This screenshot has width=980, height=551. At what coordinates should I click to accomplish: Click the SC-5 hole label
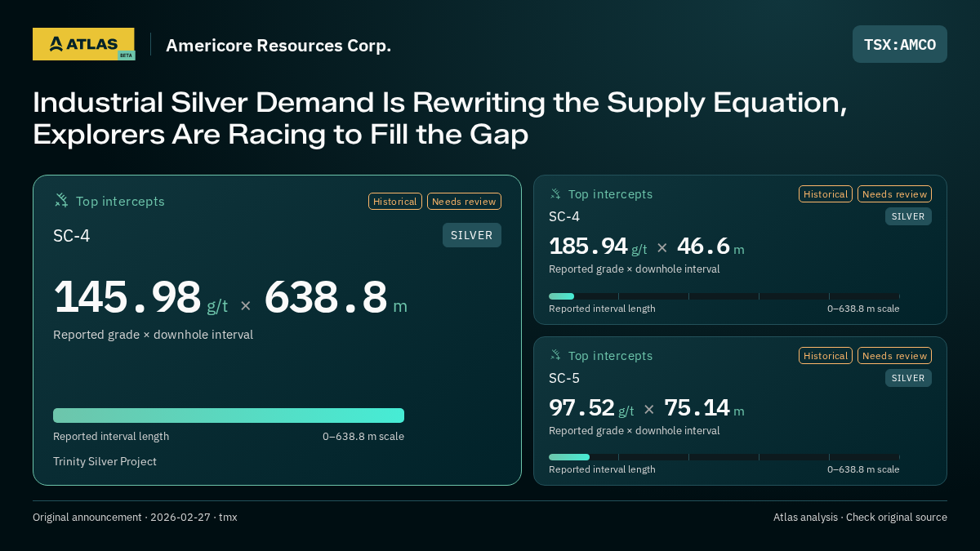[x=564, y=378]
